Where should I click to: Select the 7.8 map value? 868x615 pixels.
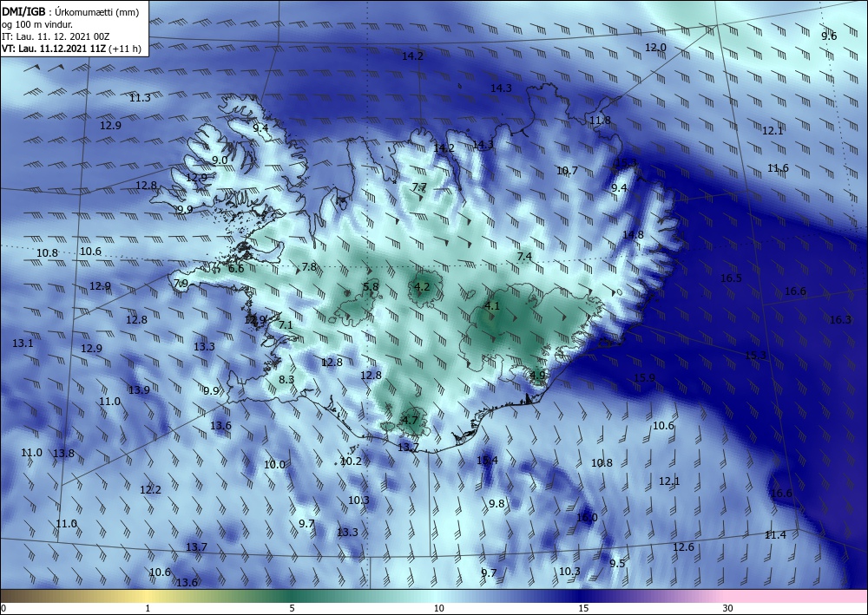pyautogui.click(x=309, y=267)
